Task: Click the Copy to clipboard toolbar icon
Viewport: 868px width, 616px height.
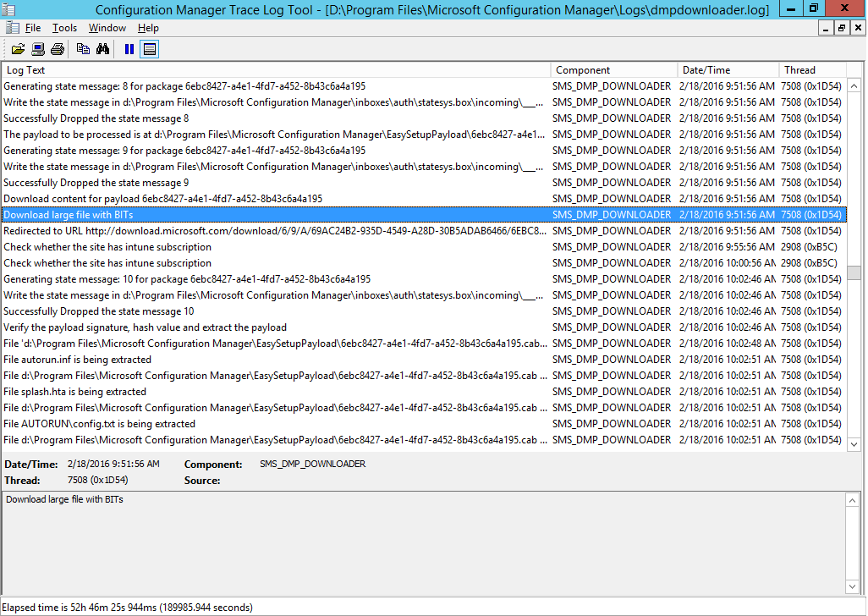Action: click(83, 49)
